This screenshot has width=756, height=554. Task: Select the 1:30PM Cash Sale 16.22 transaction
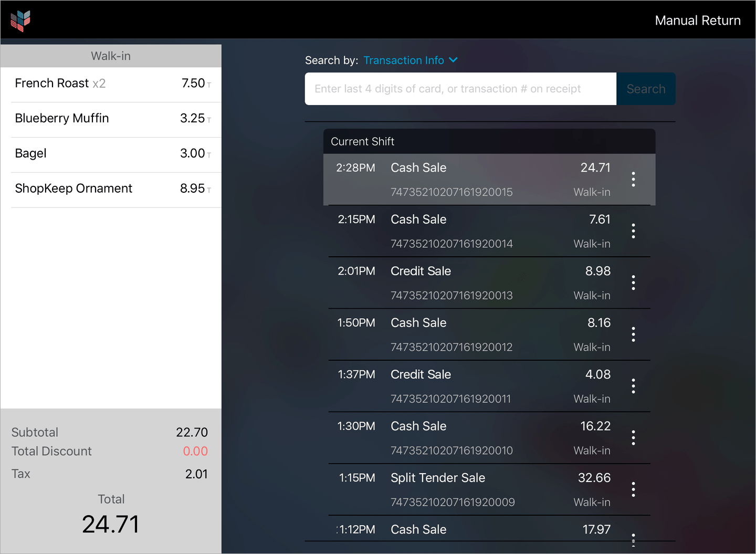489,438
